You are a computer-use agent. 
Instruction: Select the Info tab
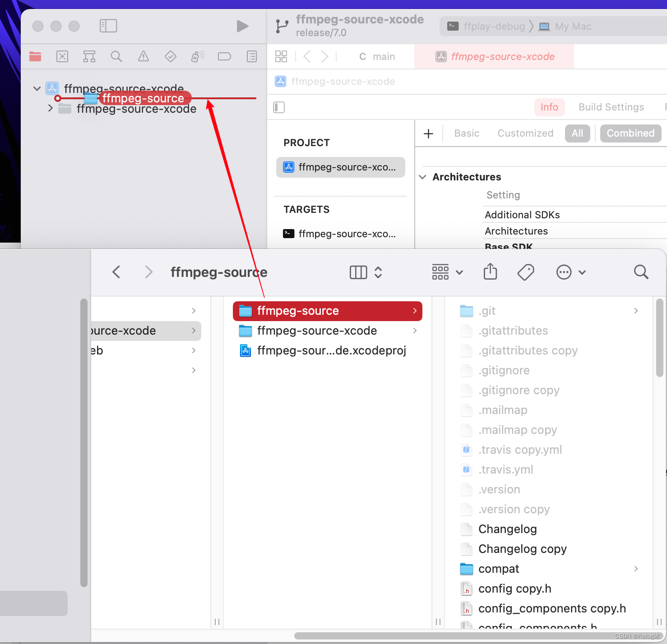[549, 107]
